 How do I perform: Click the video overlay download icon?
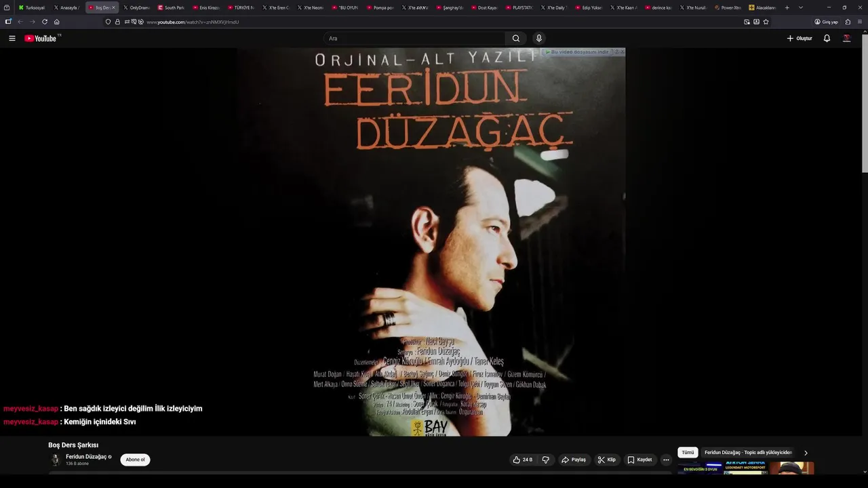tap(549, 52)
